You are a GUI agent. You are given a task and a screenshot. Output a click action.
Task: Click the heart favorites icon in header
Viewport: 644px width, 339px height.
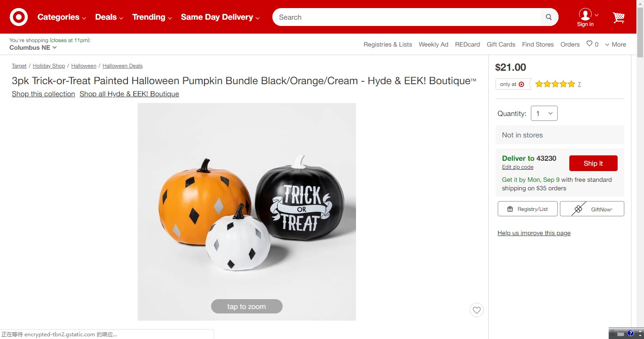589,44
